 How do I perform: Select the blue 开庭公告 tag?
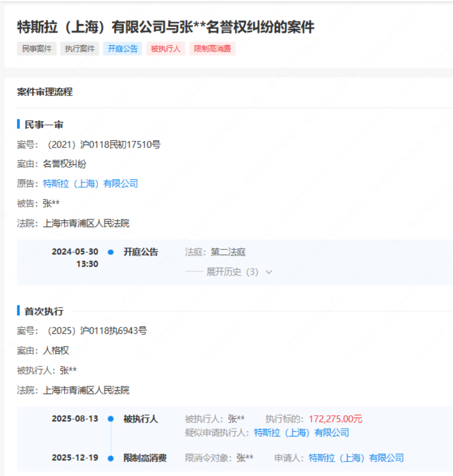click(x=122, y=49)
